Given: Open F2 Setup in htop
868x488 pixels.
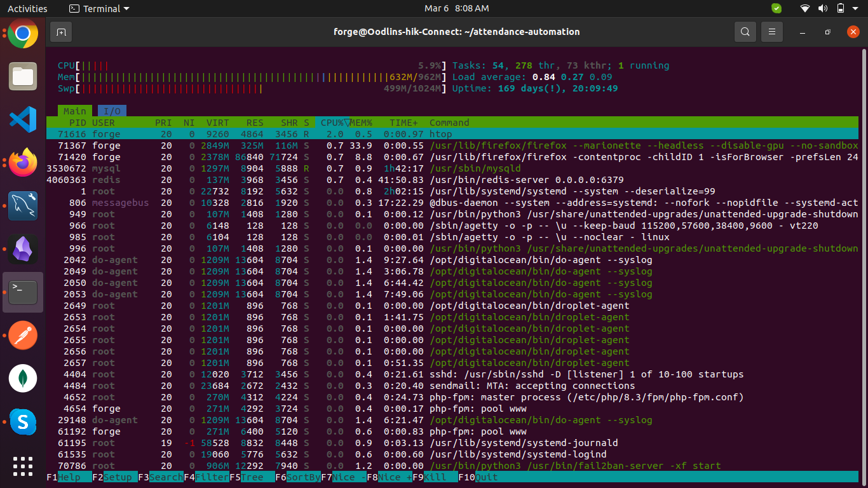Looking at the screenshot, I should [115, 477].
